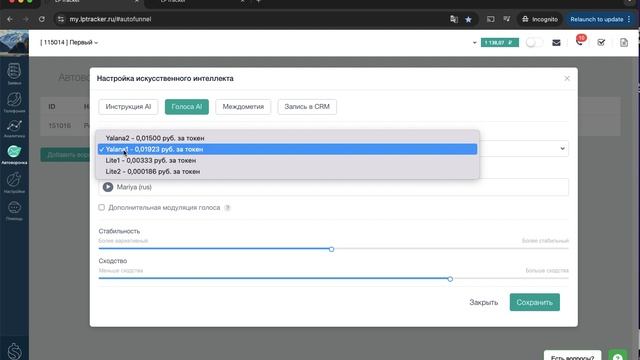Select Lite1 - 0,00333 руб. option
Screen dimensions: 640x360
pyautogui.click(x=287, y=160)
